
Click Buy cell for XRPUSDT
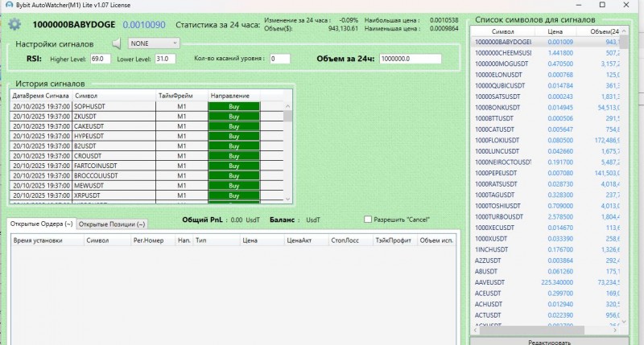[233, 195]
